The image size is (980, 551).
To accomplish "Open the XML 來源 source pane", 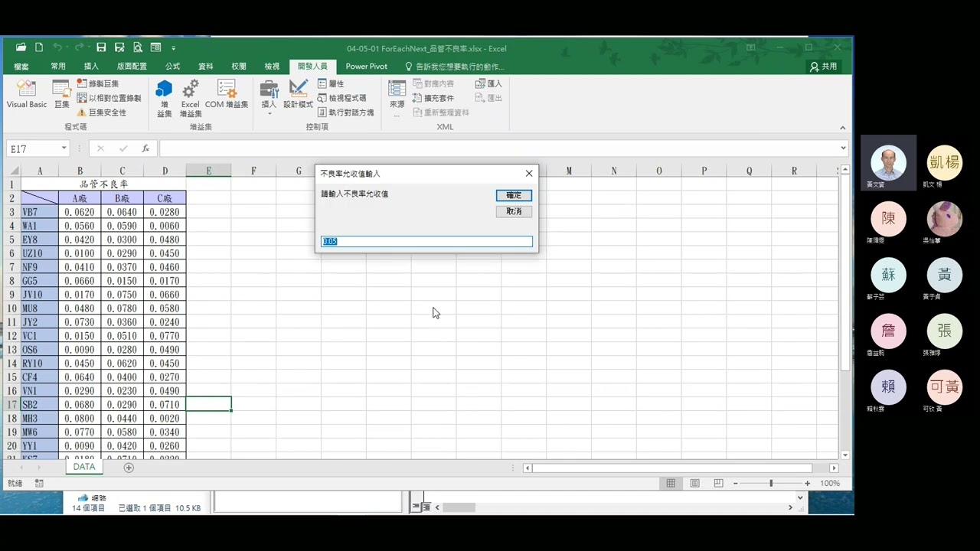I will coord(397,98).
